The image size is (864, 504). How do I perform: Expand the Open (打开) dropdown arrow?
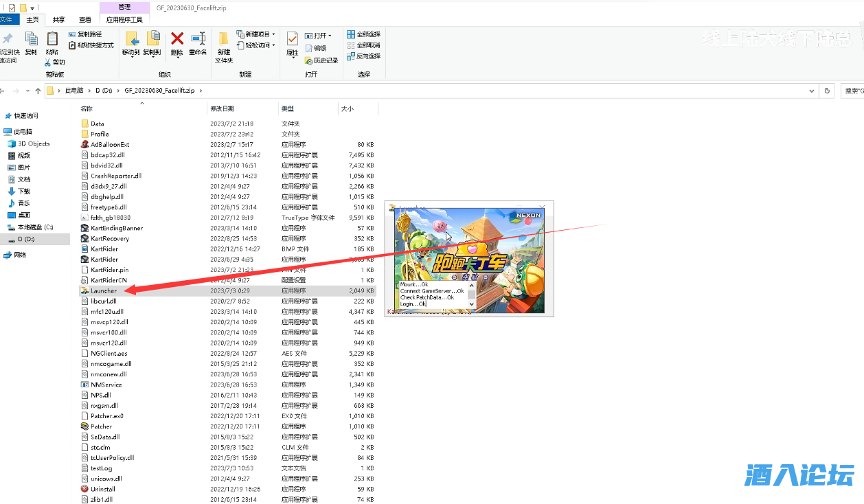point(330,36)
